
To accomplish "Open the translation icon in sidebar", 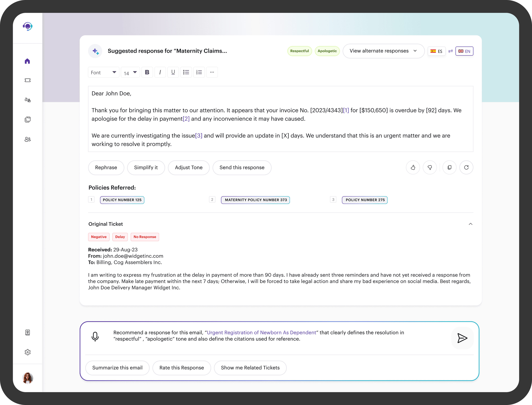I will [28, 100].
